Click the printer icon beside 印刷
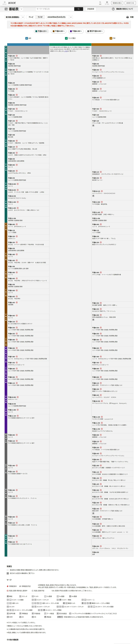The height and width of the screenshot is (644, 138). pyautogui.click(x=128, y=17)
